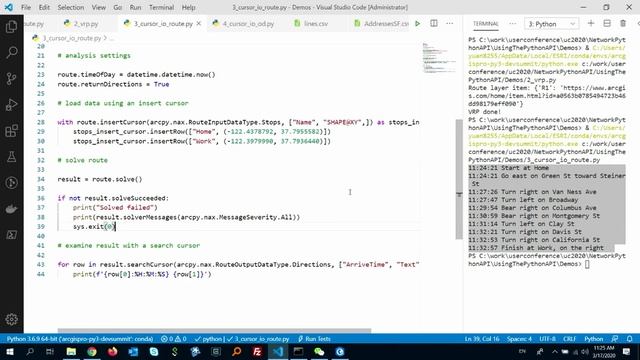Select the Visual Studio Code taskbar icon
This screenshot has height=360, width=640.
click(x=278, y=351)
